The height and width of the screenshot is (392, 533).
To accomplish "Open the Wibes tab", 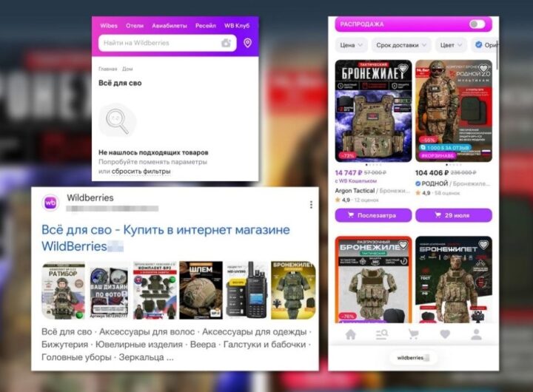I will (109, 26).
